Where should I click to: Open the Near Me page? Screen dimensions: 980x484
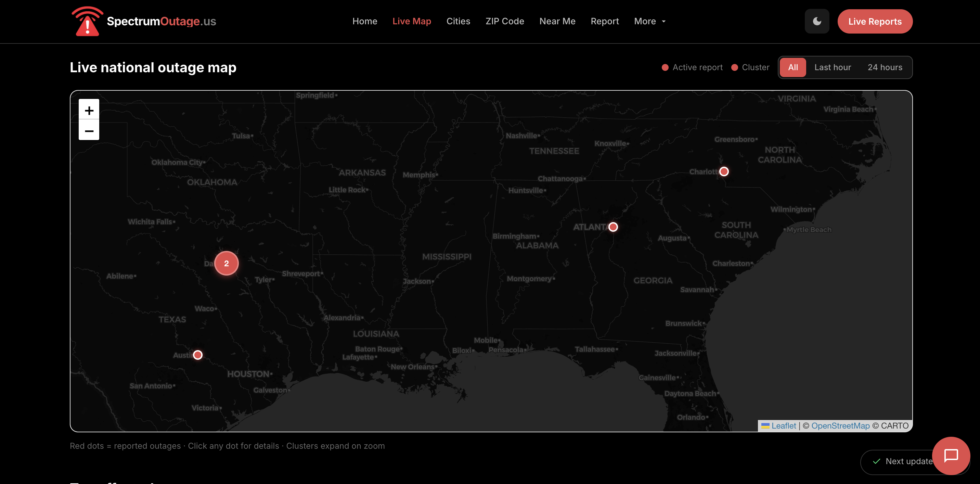(x=557, y=21)
